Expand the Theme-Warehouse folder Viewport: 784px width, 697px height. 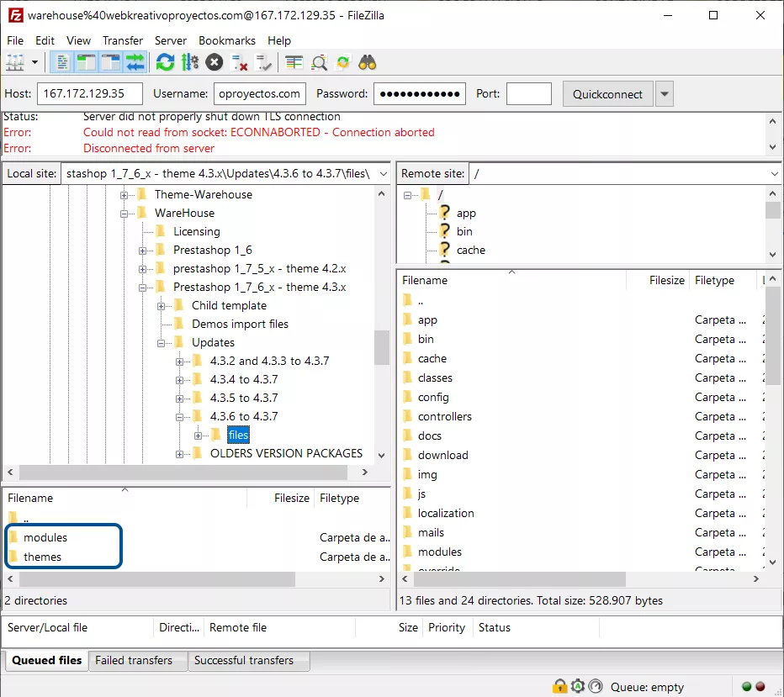coord(124,195)
